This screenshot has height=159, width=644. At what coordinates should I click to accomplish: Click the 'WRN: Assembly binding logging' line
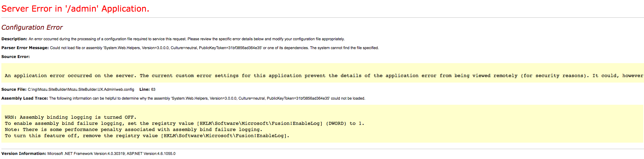click(x=71, y=117)
